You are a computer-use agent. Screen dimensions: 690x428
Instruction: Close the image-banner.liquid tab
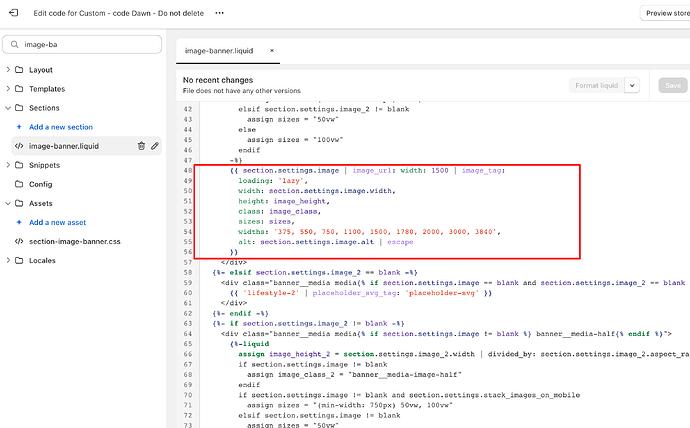coord(272,50)
